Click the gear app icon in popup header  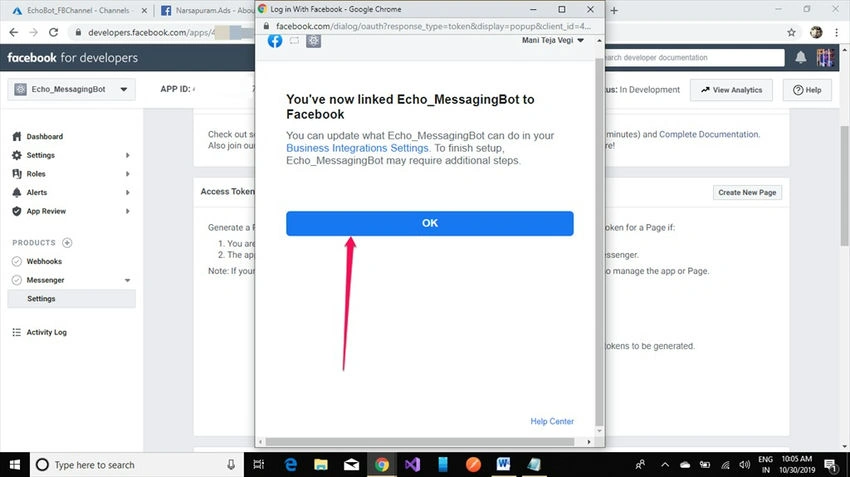click(x=313, y=41)
